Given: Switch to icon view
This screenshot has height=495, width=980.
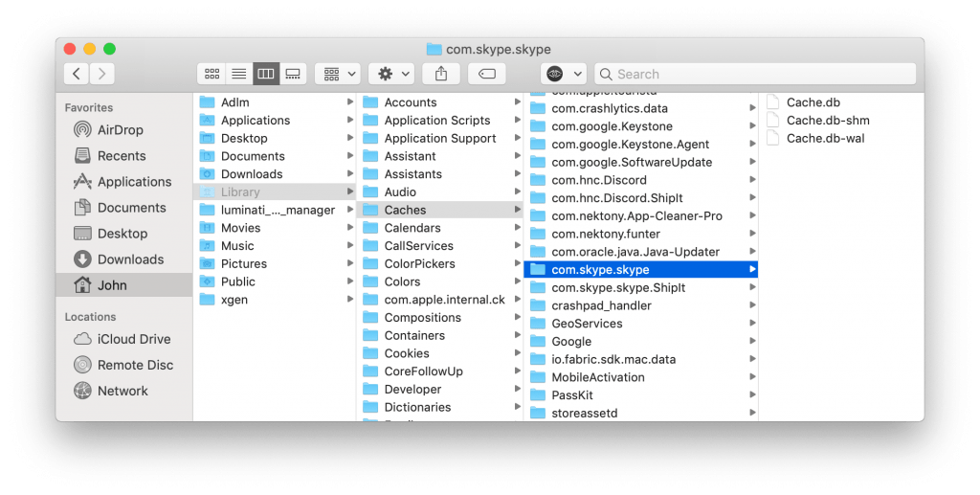Looking at the screenshot, I should (212, 74).
